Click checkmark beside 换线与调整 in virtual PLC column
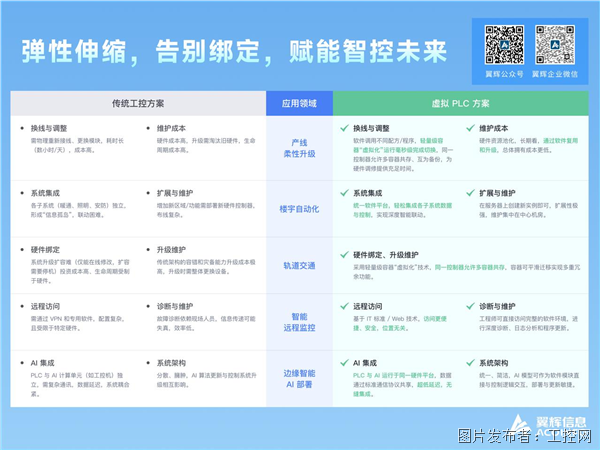 pyautogui.click(x=343, y=128)
